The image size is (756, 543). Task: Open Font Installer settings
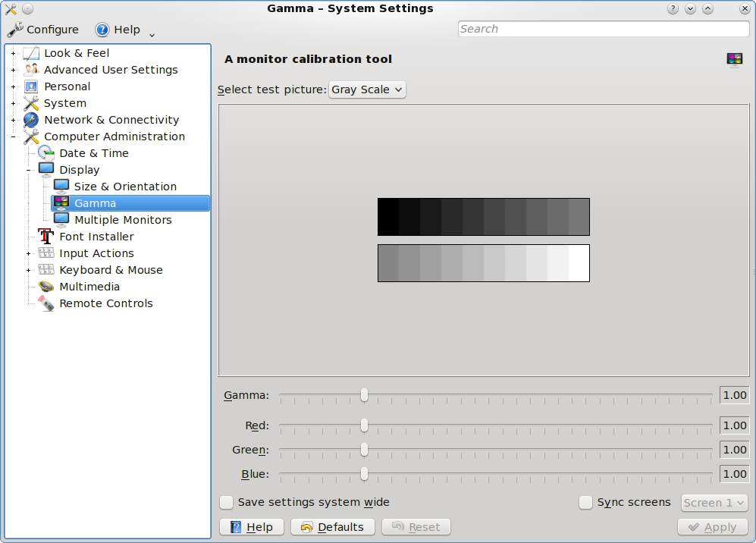coord(96,237)
